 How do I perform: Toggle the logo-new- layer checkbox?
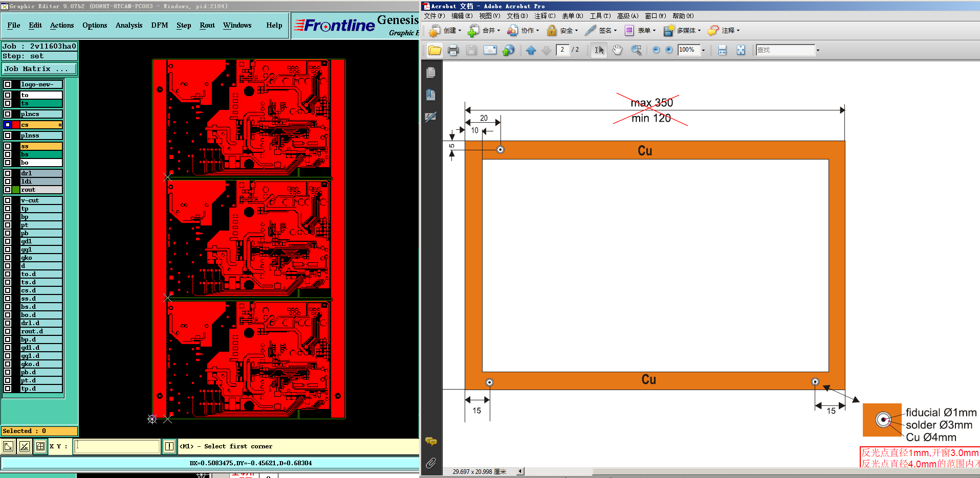tap(8, 84)
